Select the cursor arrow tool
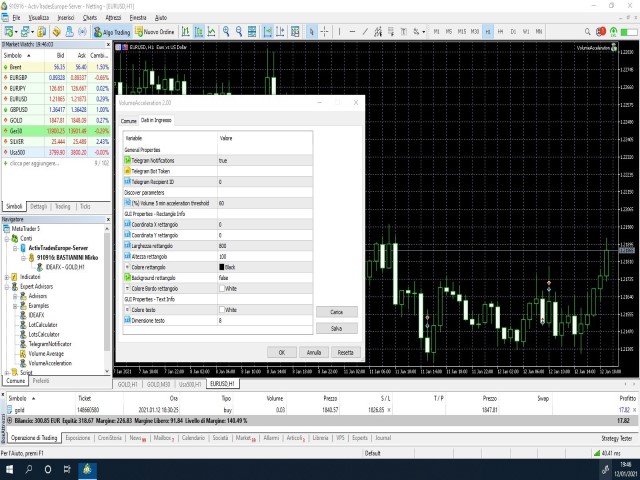 coord(311,31)
